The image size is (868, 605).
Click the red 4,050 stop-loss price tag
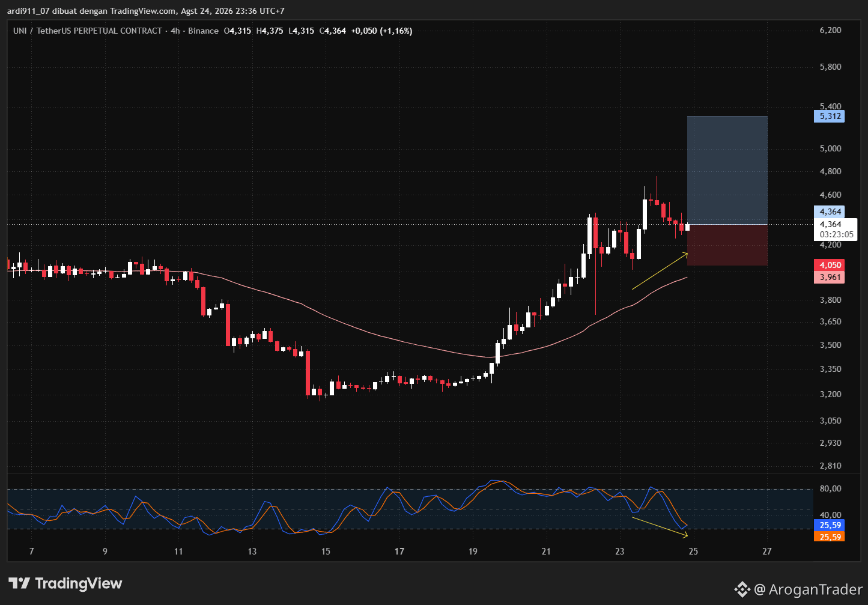[x=830, y=265]
